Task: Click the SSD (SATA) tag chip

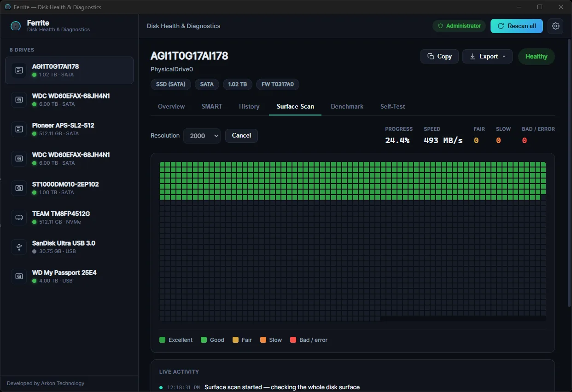Action: click(x=171, y=84)
